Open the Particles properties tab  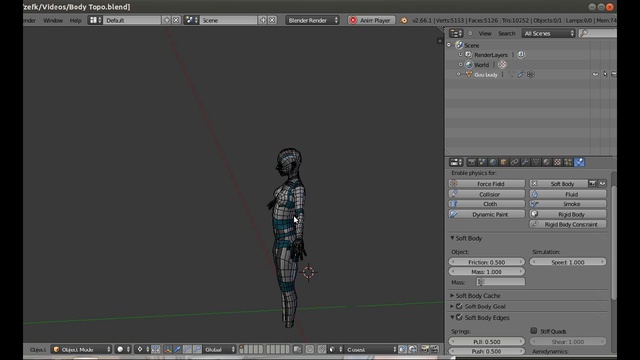coord(568,162)
